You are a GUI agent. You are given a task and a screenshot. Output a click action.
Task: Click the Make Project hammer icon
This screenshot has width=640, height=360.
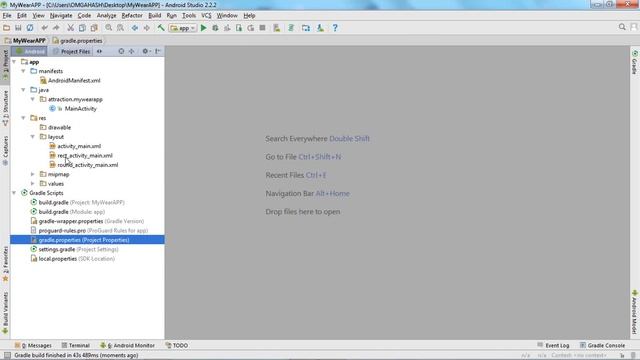click(161, 28)
